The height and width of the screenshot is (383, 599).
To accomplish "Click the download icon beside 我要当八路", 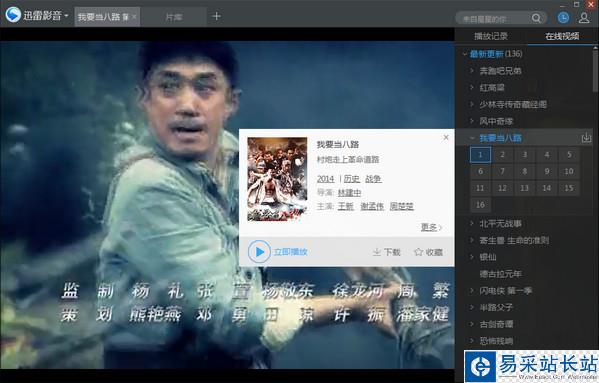I will [x=586, y=138].
